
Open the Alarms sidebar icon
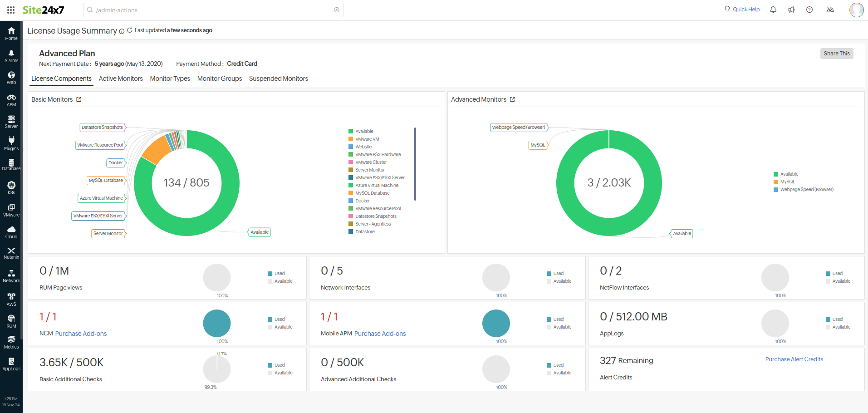point(11,56)
